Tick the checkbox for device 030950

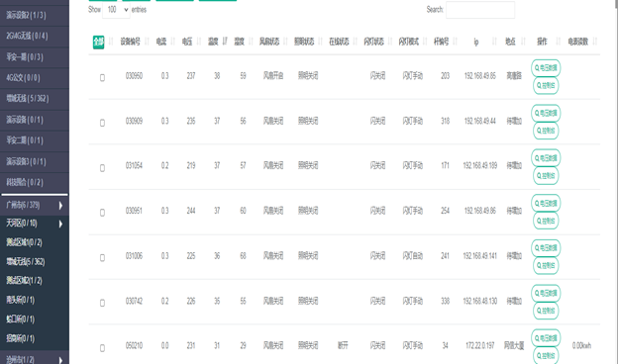[x=102, y=77]
